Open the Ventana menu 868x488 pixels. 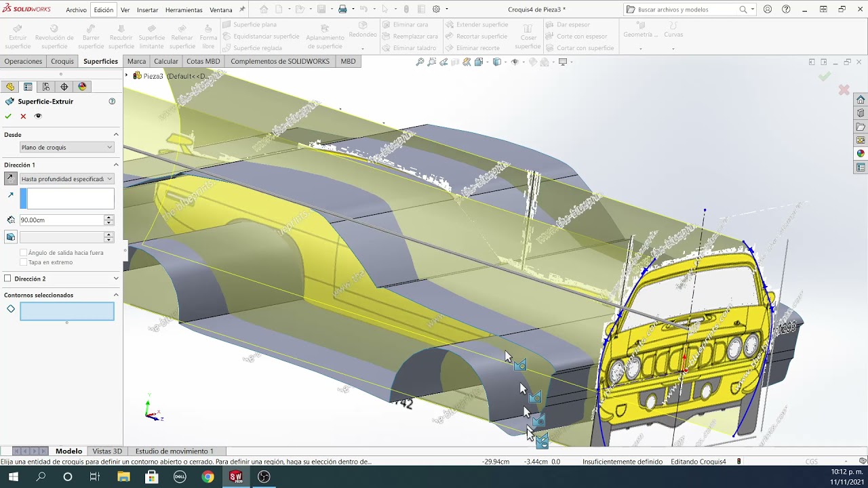(x=221, y=10)
